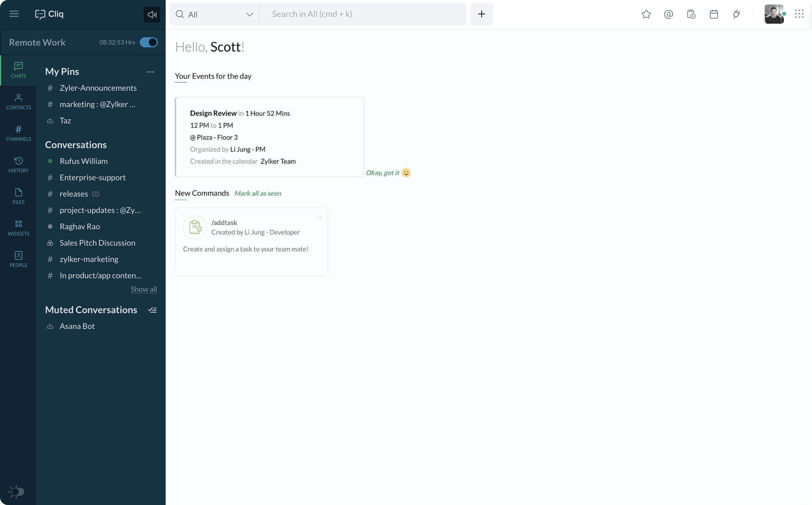Mark all New Commands as seen
Image resolution: width=812 pixels, height=505 pixels.
257,193
